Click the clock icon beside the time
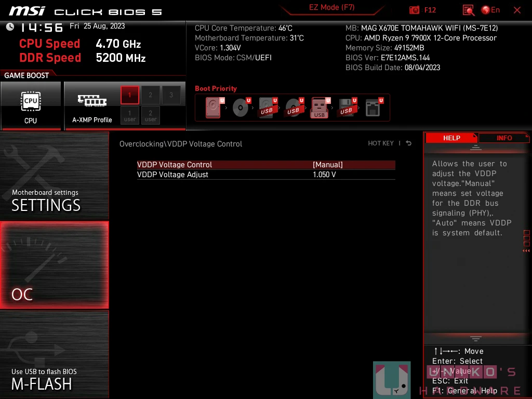This screenshot has height=399, width=532. 10,27
